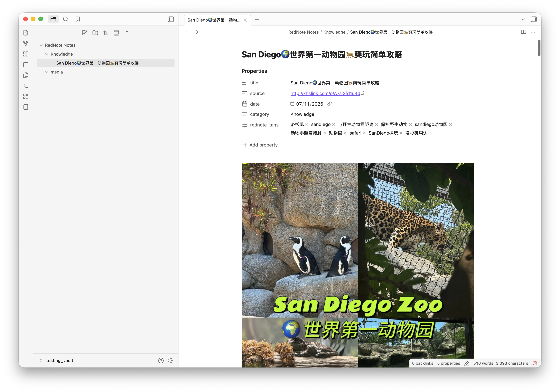Open the bookmarks panel
The height and width of the screenshot is (392, 560).
point(78,19)
